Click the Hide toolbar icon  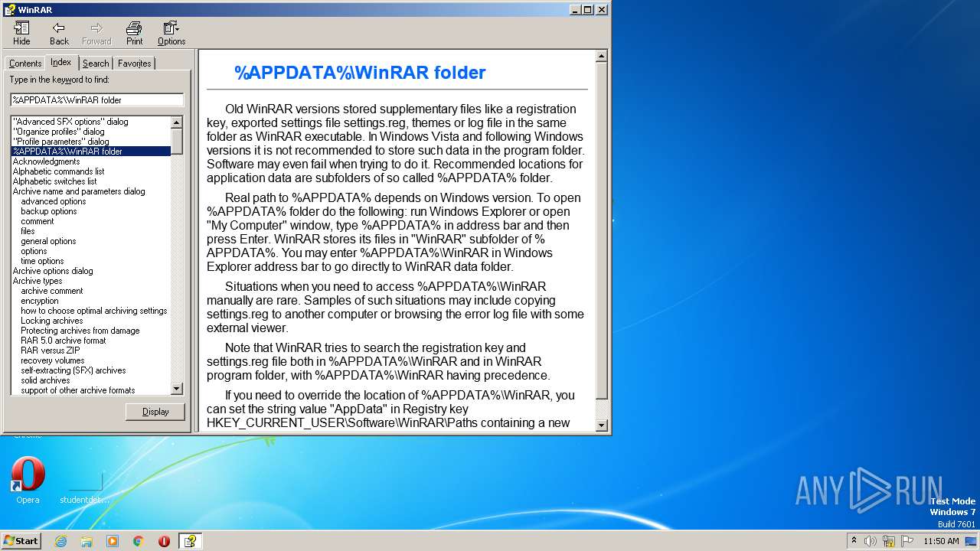pos(21,33)
